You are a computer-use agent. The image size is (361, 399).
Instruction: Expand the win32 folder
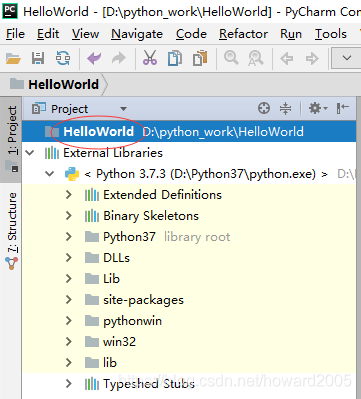(x=69, y=342)
